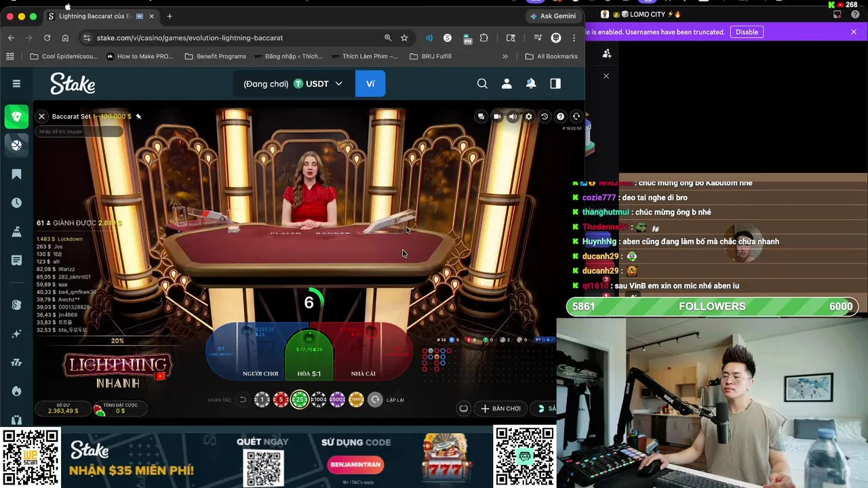Open a new Chrome tab

tap(170, 16)
